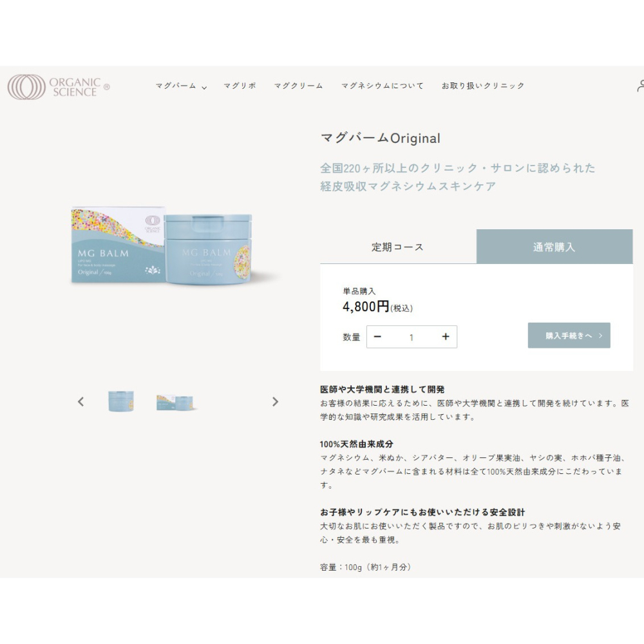Show previous product image with left arrow
This screenshot has height=644, width=644.
click(80, 402)
